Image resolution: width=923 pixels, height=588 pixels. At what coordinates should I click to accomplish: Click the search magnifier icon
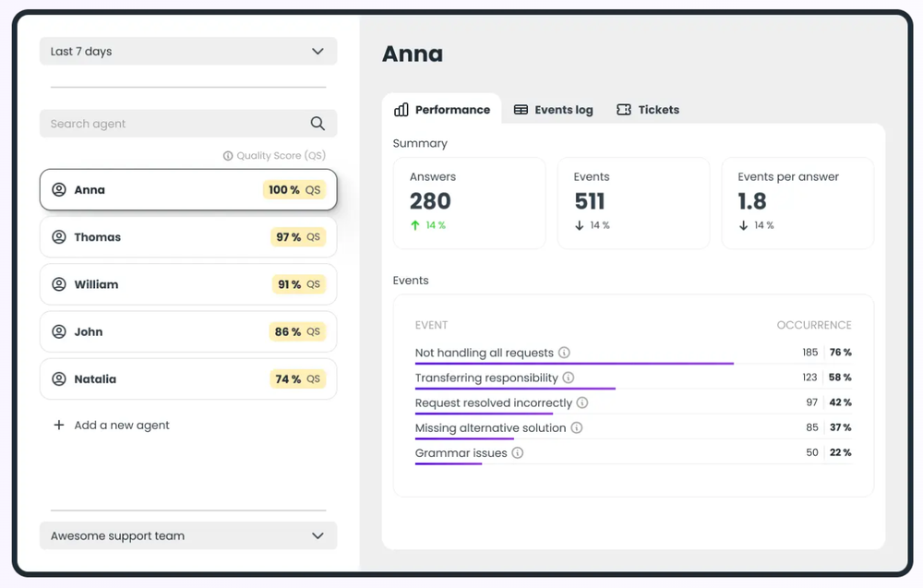click(318, 124)
